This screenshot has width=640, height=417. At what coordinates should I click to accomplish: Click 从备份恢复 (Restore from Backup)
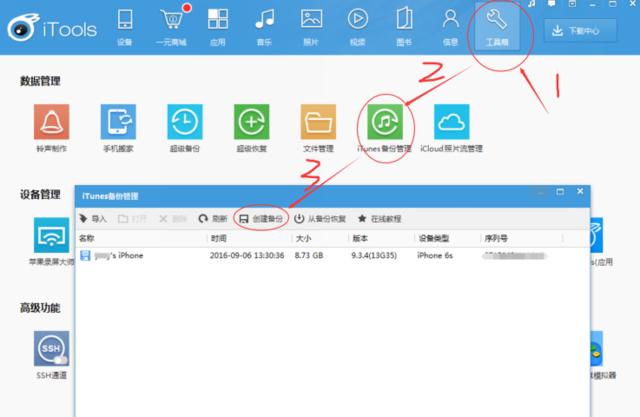tap(320, 219)
